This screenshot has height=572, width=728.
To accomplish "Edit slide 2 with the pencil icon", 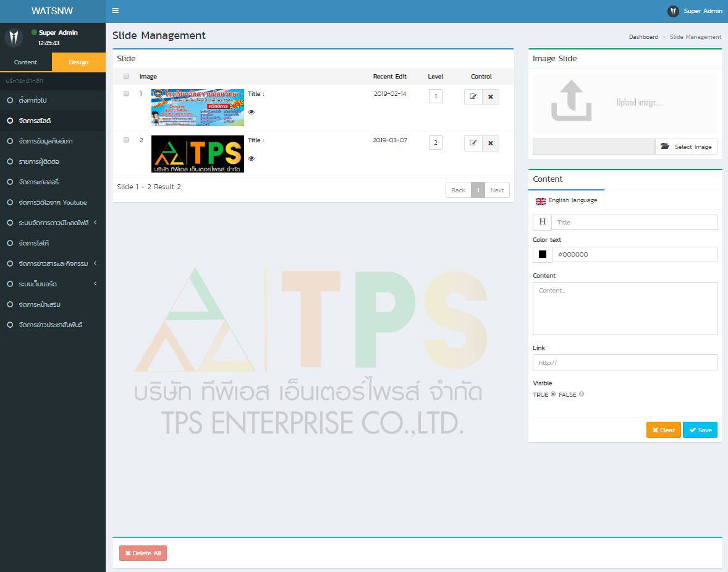I will click(473, 143).
